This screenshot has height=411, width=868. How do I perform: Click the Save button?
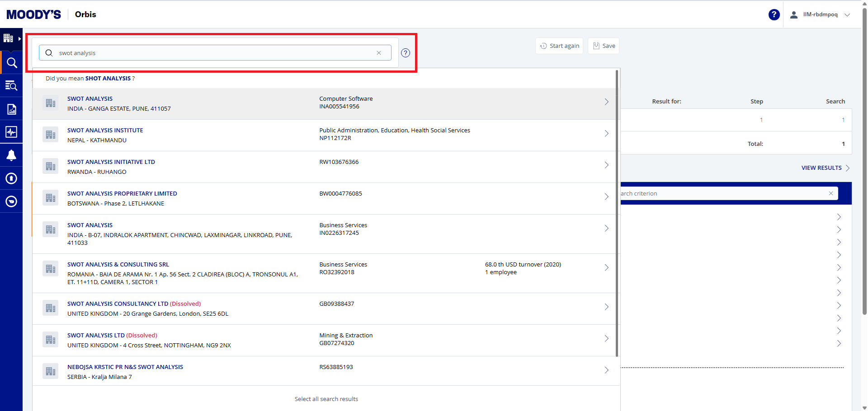(x=604, y=46)
